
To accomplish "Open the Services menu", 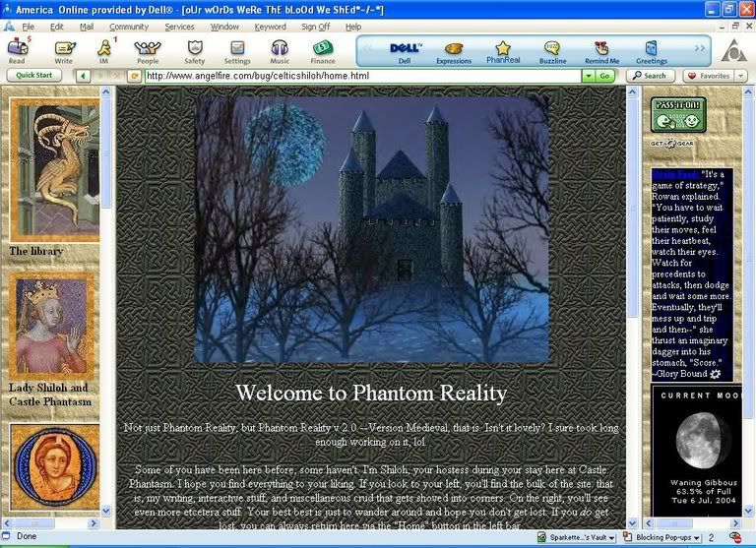I will click(179, 27).
